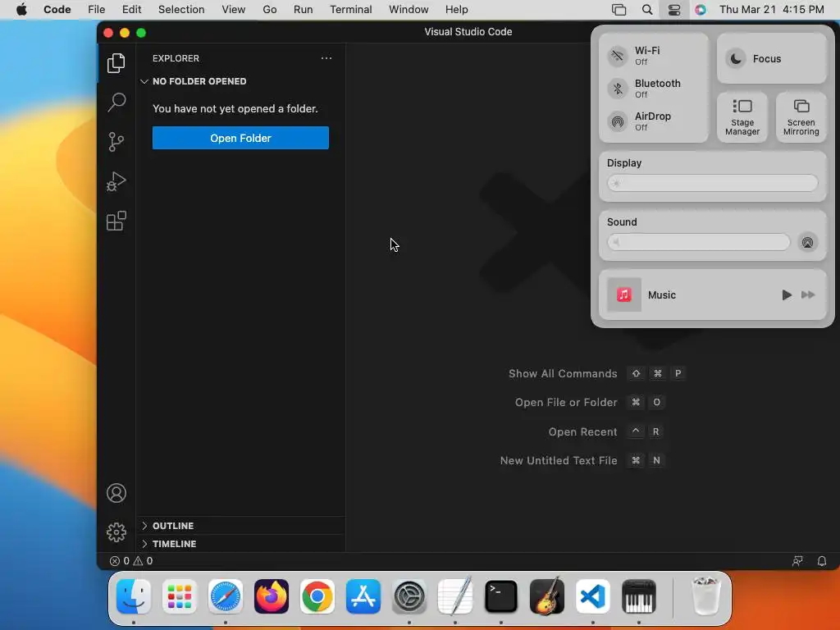Screen dimensions: 840x630
Task: Skip to next track in Music control
Action: pyautogui.click(x=808, y=294)
